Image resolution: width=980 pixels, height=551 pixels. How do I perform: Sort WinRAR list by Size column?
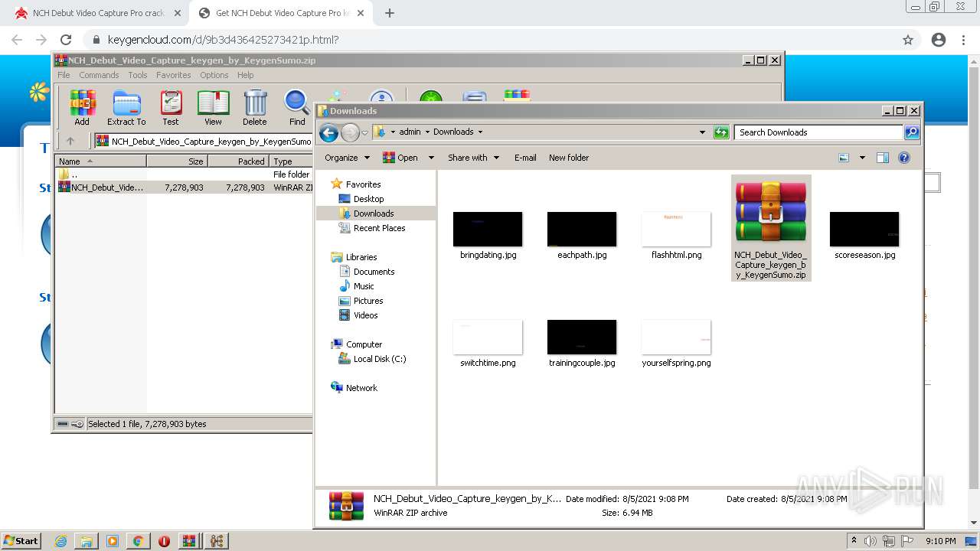[x=177, y=161]
